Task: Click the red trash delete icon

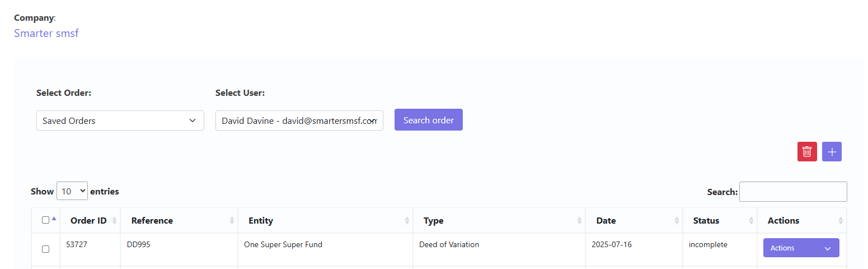Action: pos(807,152)
